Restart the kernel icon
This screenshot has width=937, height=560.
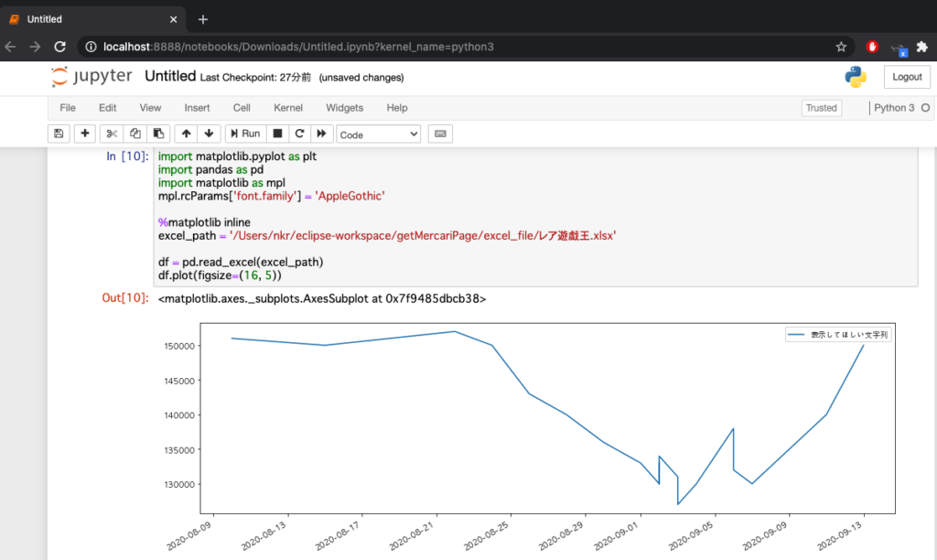tap(299, 134)
